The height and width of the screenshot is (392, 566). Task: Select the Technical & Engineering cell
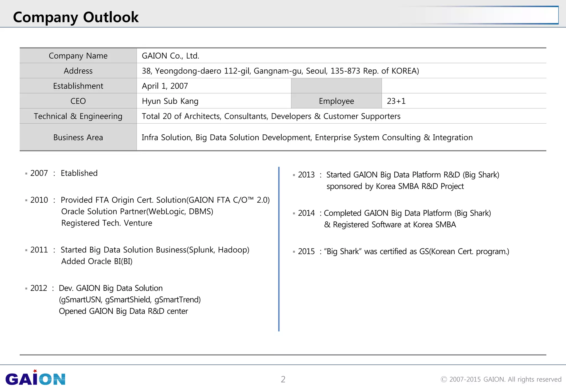point(78,116)
